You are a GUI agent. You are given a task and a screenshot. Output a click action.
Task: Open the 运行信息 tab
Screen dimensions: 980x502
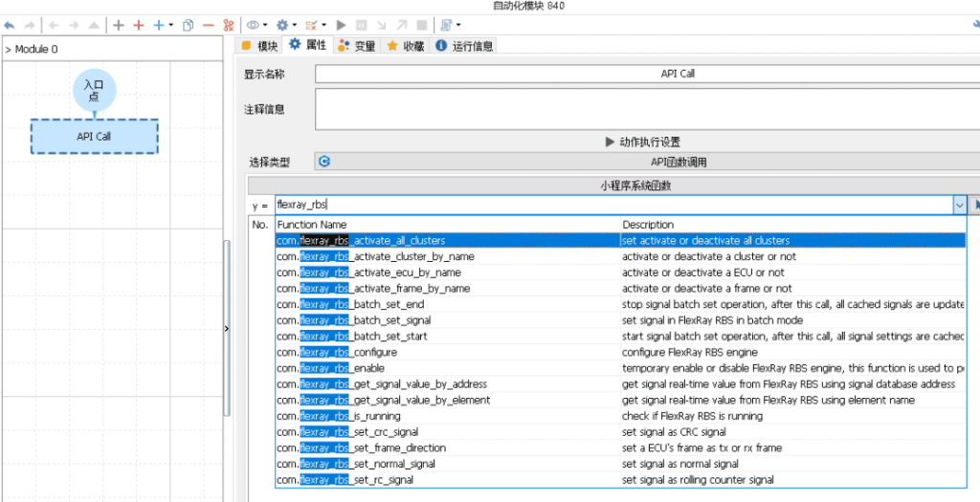click(x=464, y=46)
